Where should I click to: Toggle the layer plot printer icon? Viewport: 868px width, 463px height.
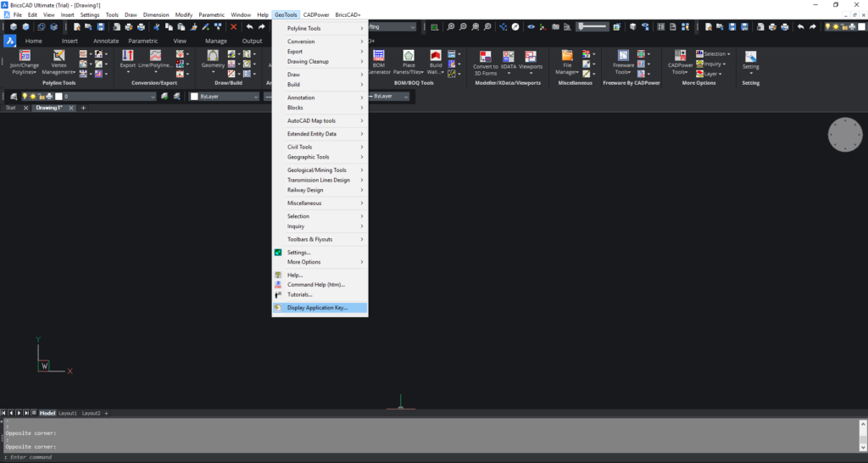(x=49, y=97)
